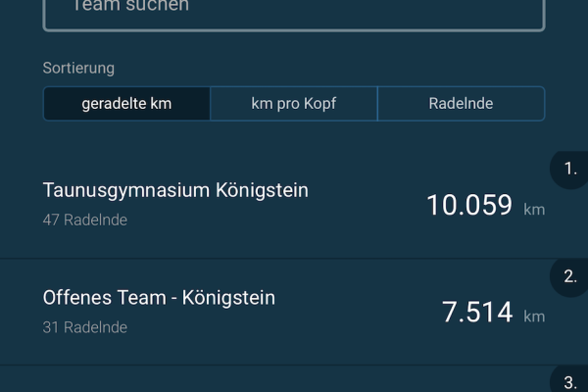Click empty space right of Taunusgymnasium name
This screenshot has width=588, height=392.
point(363,190)
